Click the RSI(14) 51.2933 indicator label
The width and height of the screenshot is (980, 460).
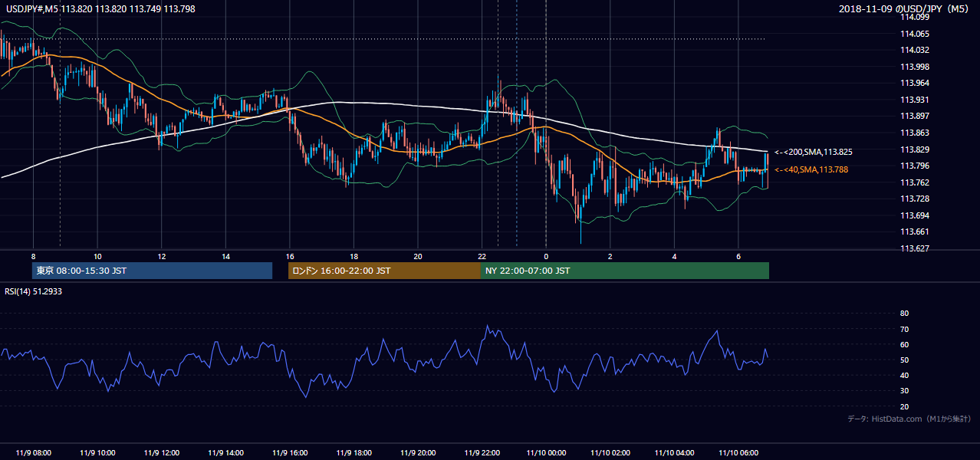[x=34, y=291]
